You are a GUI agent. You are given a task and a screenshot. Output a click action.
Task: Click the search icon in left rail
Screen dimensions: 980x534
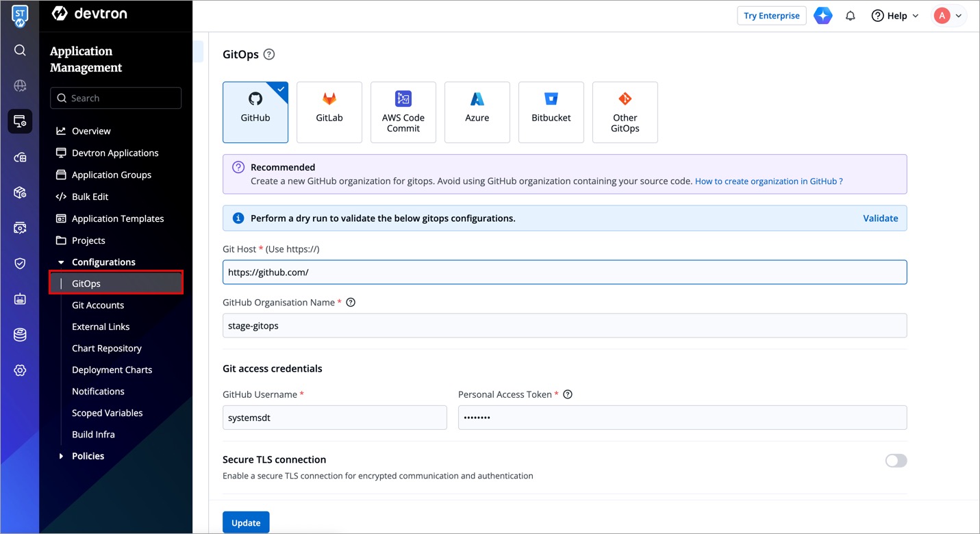tap(20, 50)
